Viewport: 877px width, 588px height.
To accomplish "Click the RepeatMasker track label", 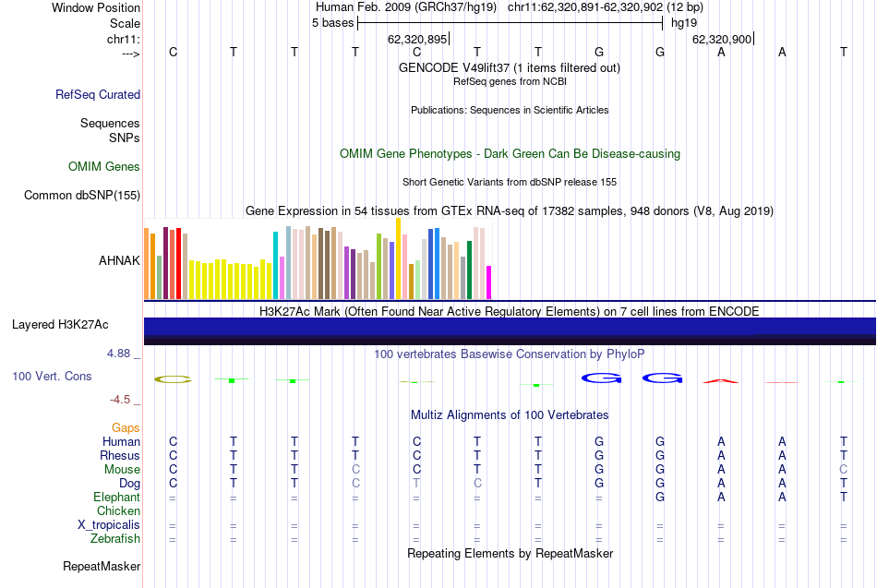I will pyautogui.click(x=102, y=566).
